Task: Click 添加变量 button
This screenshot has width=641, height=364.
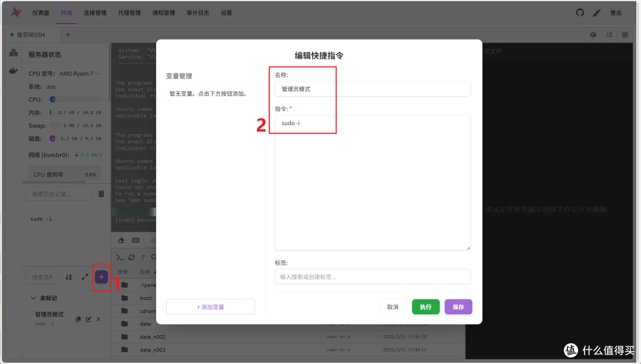Action: [211, 307]
